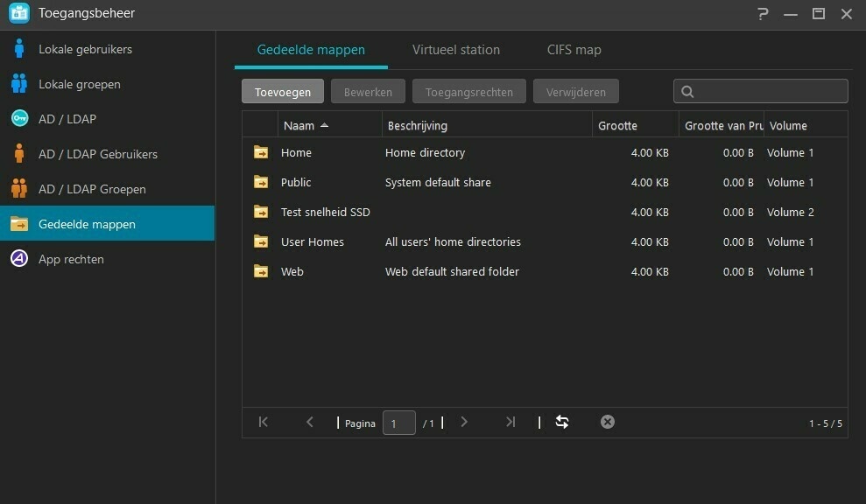Sort by Naam using the sort arrow
866x504 pixels.
pos(325,125)
